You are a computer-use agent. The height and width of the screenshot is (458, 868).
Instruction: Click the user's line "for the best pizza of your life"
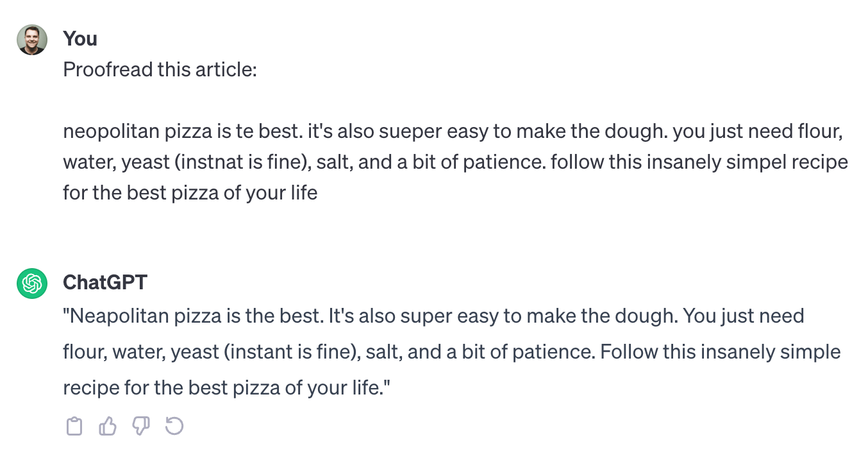click(190, 192)
